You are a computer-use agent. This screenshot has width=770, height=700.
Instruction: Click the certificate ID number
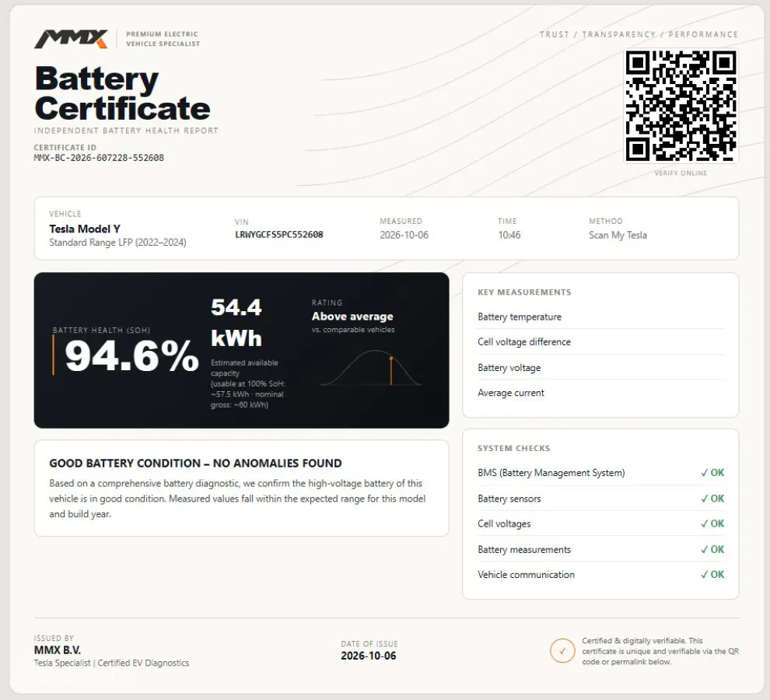(99, 158)
